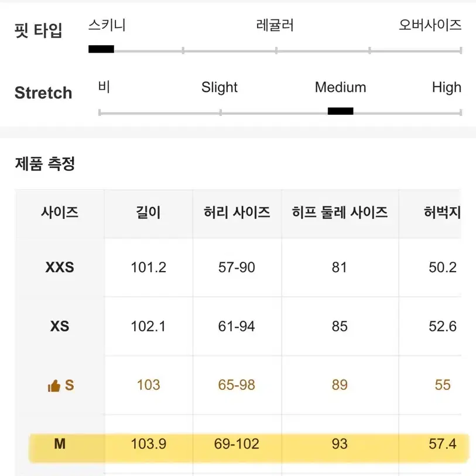
Task: Click the black Stretch slider marker
Action: click(340, 111)
